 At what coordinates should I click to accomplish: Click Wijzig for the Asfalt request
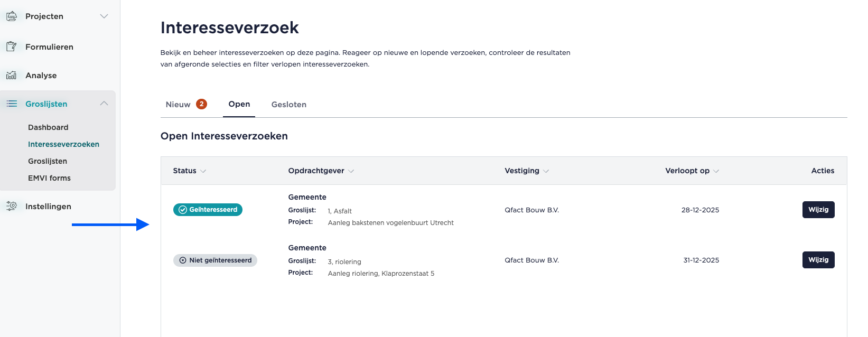pyautogui.click(x=818, y=210)
